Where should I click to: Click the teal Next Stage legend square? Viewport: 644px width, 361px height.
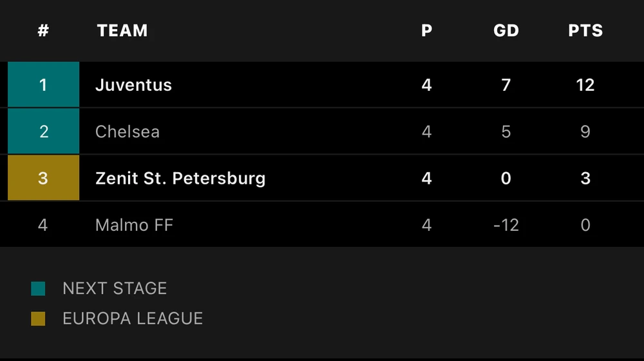click(38, 288)
